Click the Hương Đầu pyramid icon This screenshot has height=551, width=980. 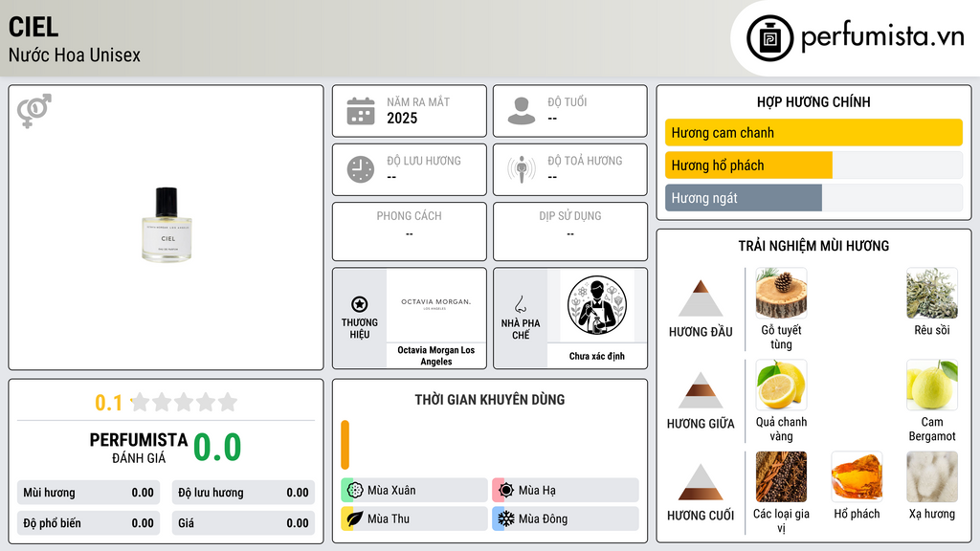click(x=701, y=298)
